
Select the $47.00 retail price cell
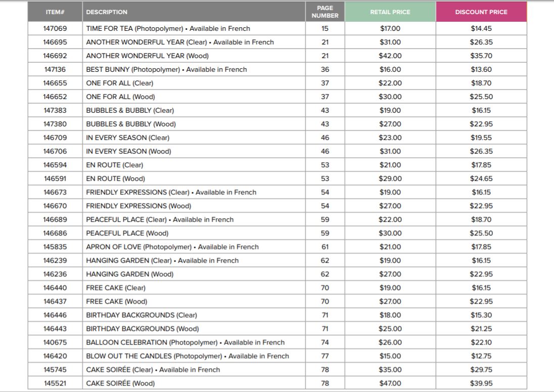coord(390,383)
